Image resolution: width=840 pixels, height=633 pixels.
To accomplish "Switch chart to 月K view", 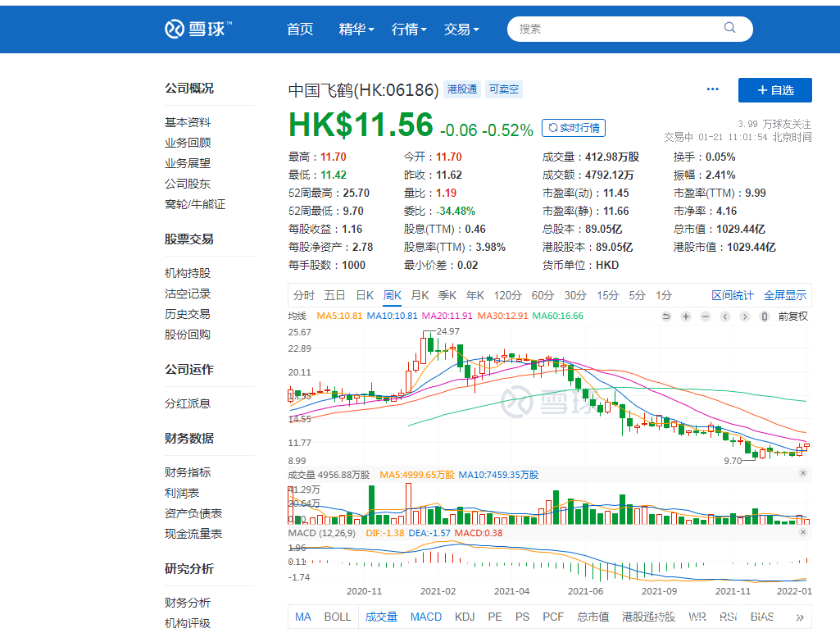I will point(420,295).
